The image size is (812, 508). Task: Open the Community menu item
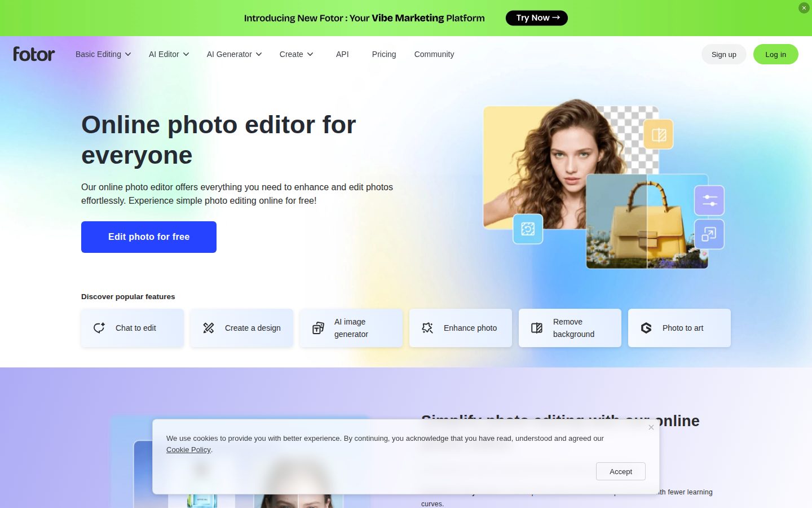pyautogui.click(x=434, y=54)
